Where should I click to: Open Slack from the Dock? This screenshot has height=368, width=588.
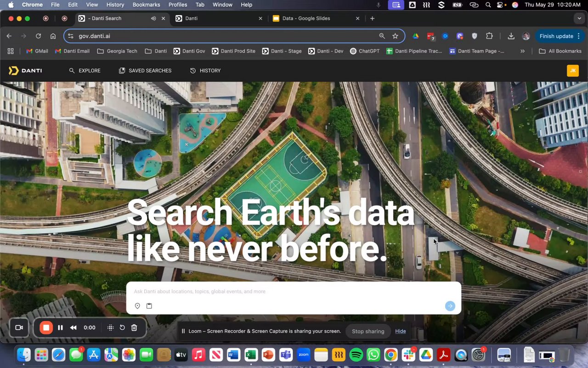coord(408,355)
